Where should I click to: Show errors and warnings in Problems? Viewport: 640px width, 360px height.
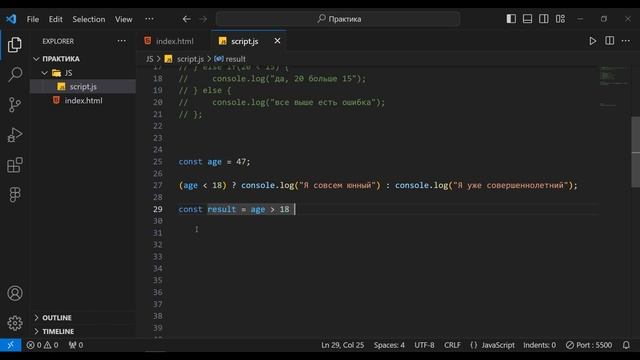42,345
